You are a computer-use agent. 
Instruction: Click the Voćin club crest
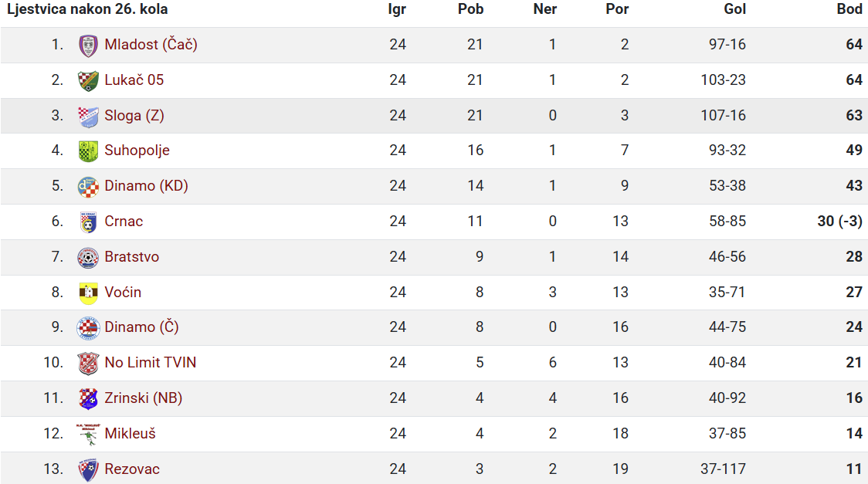click(88, 293)
